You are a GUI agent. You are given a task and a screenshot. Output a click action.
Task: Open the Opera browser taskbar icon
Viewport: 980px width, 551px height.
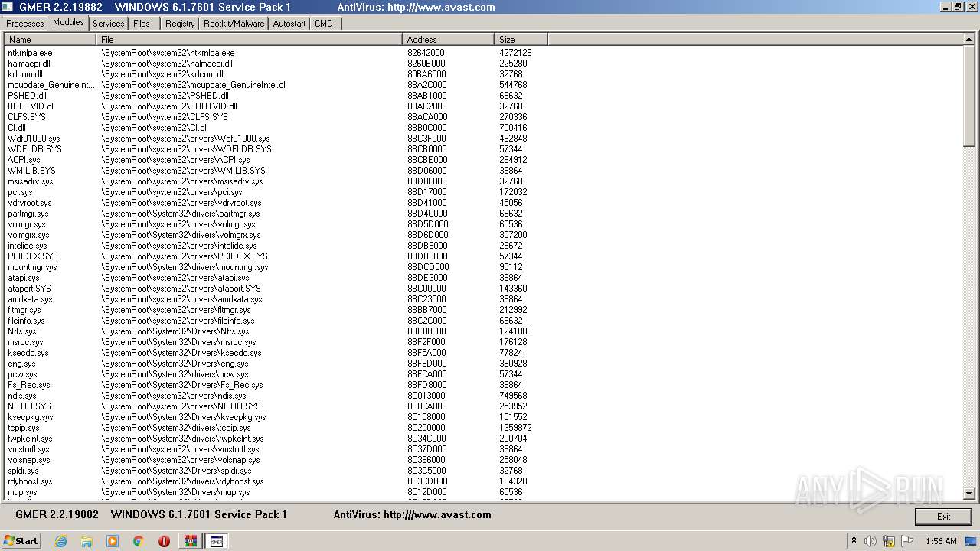pyautogui.click(x=164, y=541)
